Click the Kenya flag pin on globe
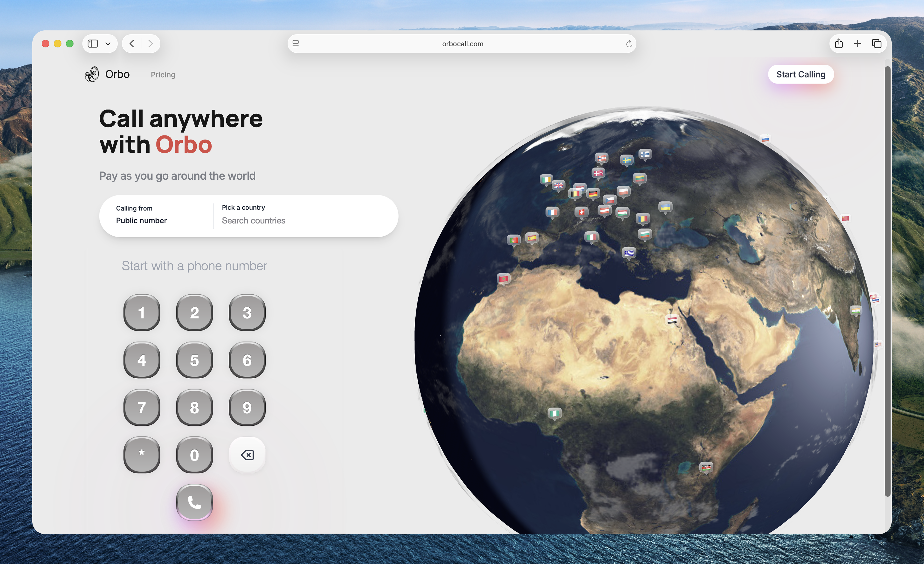924x564 pixels. tap(706, 467)
